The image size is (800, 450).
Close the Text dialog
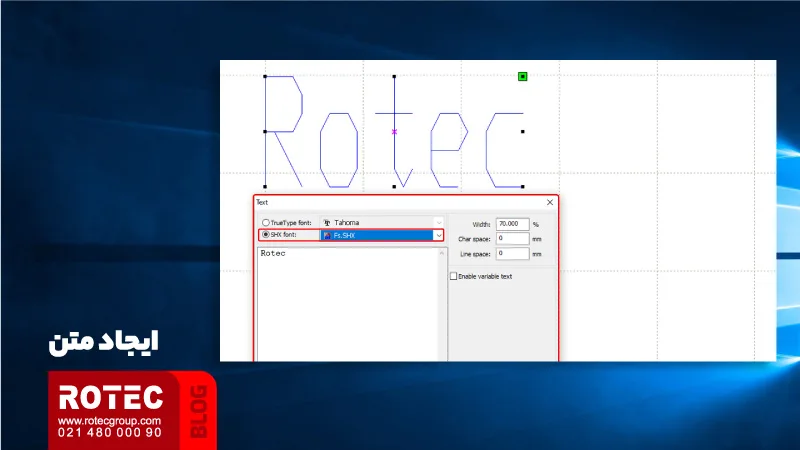(x=549, y=203)
